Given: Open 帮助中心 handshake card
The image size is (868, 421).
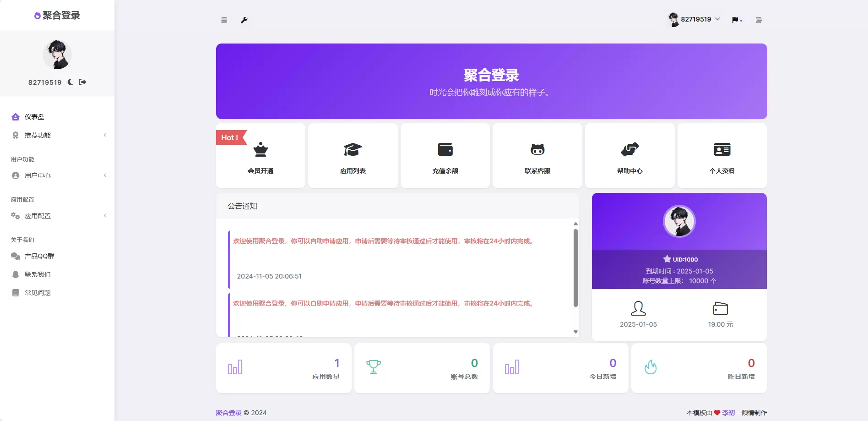Looking at the screenshot, I should [x=630, y=155].
